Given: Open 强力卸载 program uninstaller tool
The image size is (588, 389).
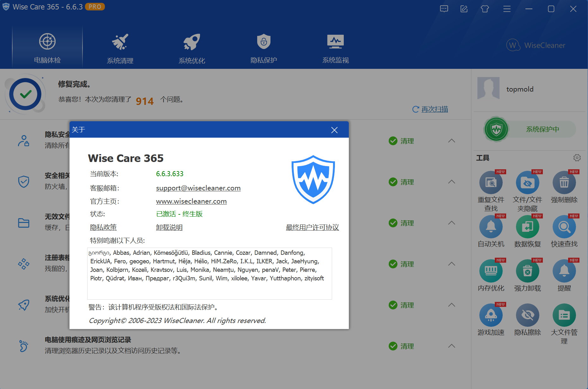Looking at the screenshot, I should (x=527, y=275).
